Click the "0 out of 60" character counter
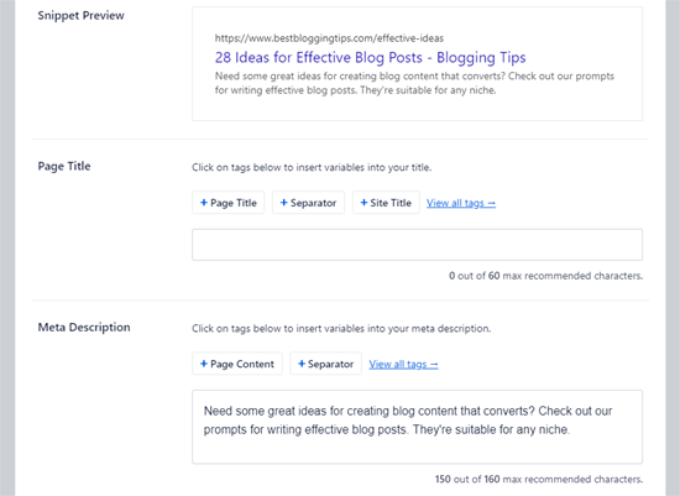 tap(546, 276)
